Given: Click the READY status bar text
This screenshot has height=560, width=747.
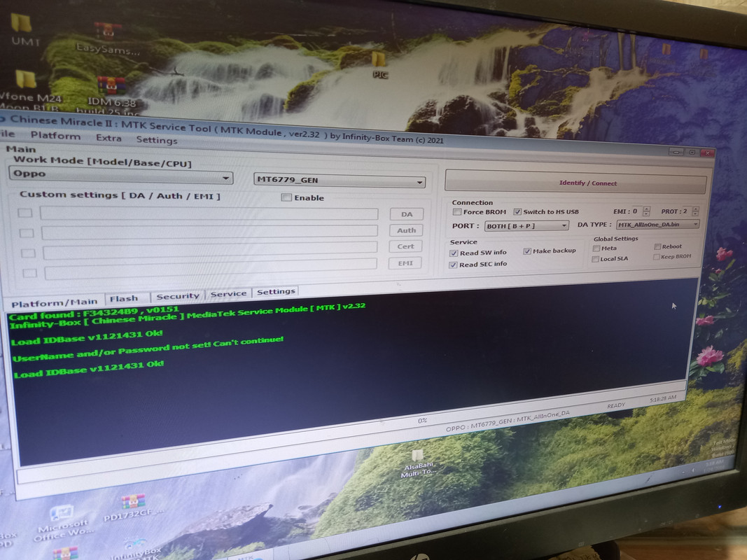Looking at the screenshot, I should click(x=616, y=405).
